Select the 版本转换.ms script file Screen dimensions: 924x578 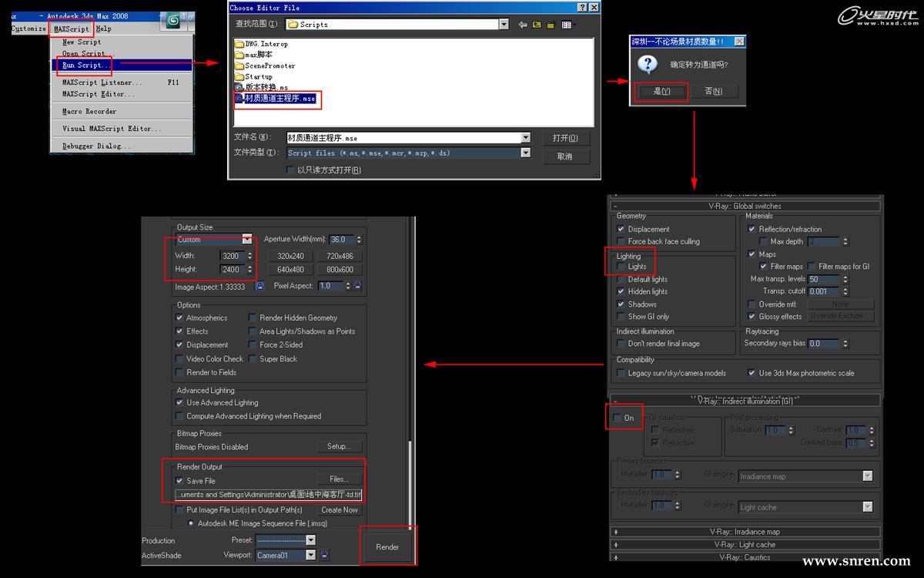click(261, 88)
